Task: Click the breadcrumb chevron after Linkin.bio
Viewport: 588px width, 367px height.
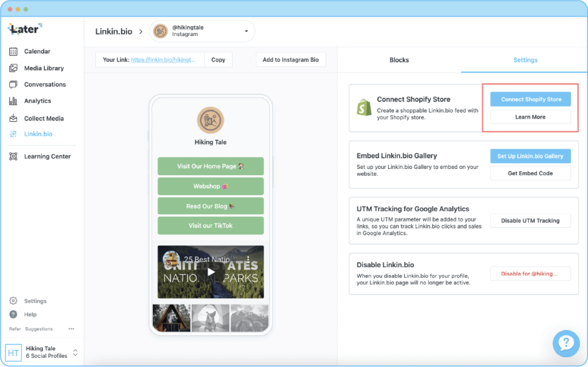Action: (x=141, y=32)
